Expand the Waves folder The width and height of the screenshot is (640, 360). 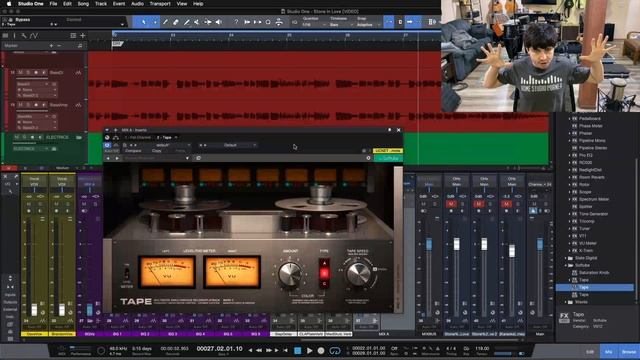pyautogui.click(x=566, y=302)
